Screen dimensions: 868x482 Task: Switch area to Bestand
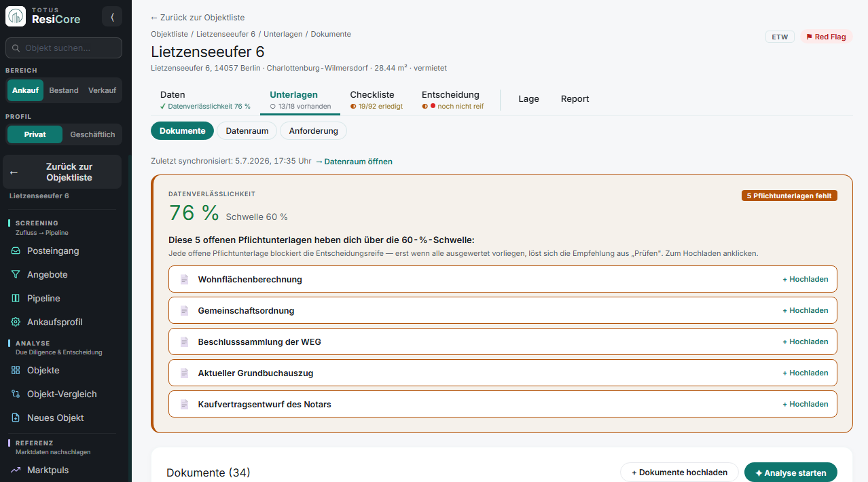(64, 90)
